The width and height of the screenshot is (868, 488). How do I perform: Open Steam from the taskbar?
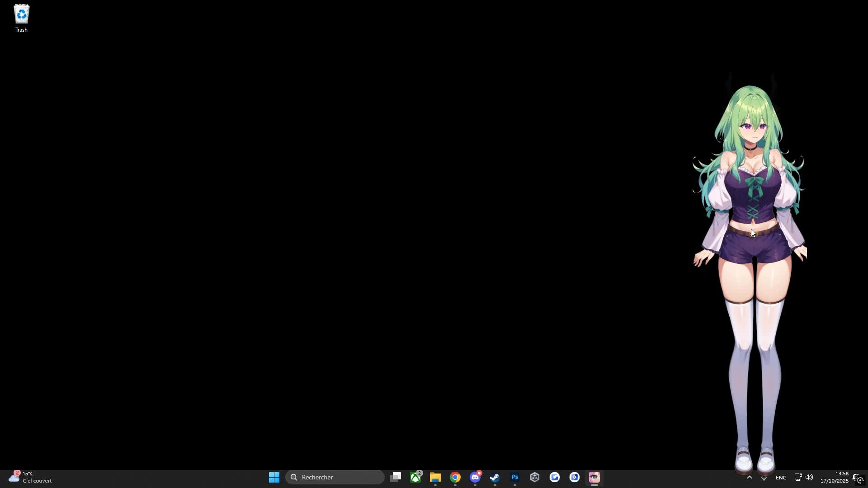(495, 477)
